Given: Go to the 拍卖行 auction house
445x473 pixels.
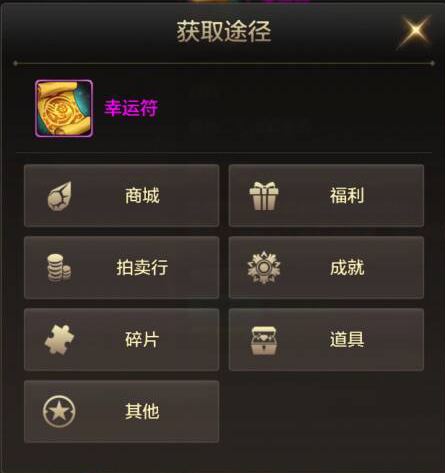Looking at the screenshot, I should [122, 268].
